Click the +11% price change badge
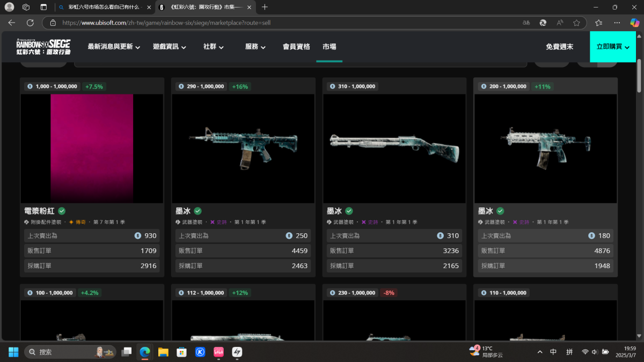Screen dimensions: 644x362 coord(542,86)
